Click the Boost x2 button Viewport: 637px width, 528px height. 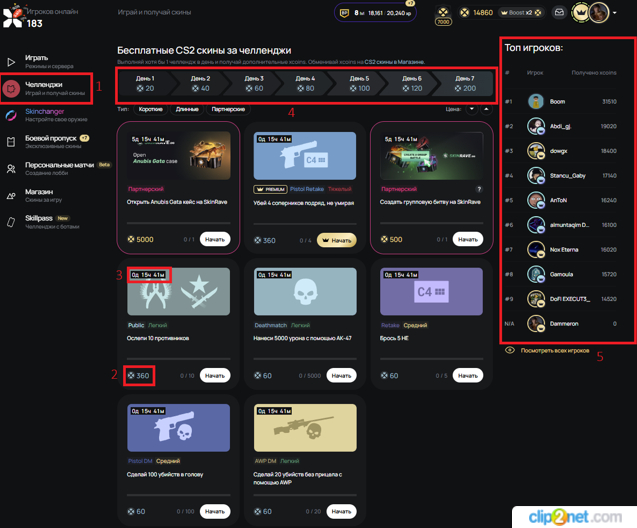(520, 13)
